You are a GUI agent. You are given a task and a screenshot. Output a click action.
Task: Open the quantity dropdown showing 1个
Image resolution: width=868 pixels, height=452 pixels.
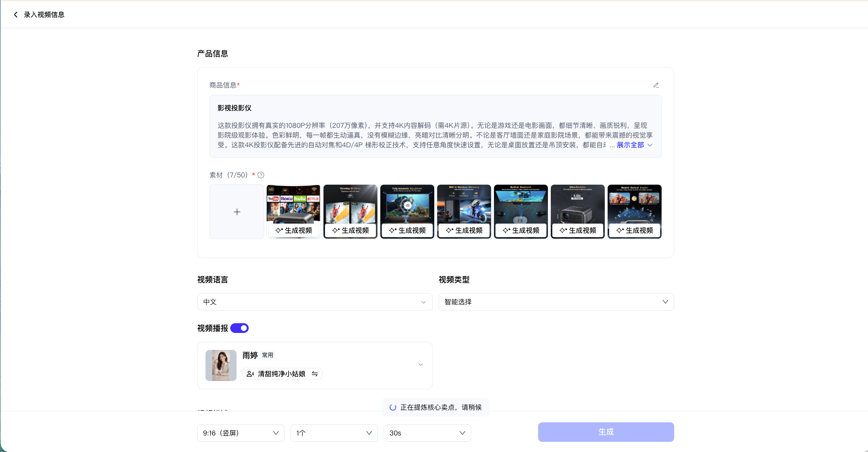[x=334, y=433]
